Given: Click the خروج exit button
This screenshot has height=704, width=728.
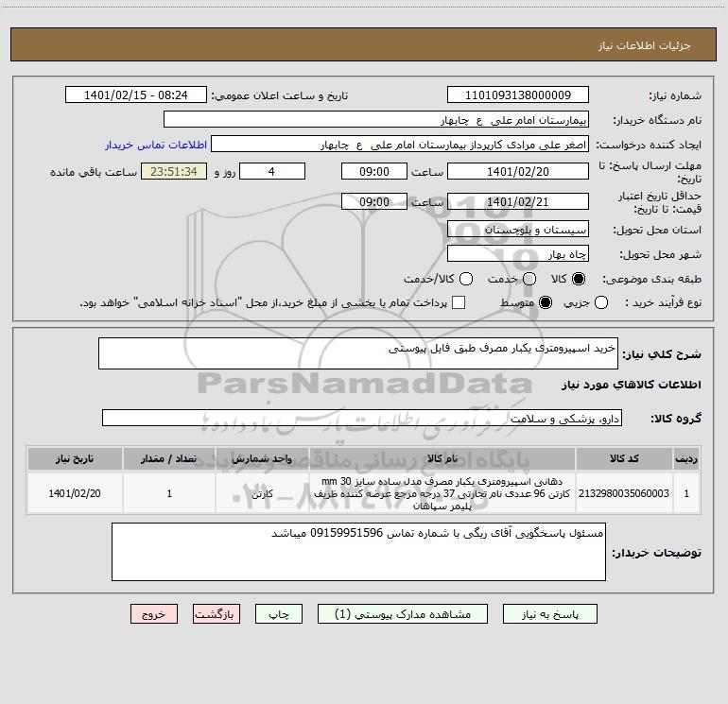Looking at the screenshot, I should point(154,614).
